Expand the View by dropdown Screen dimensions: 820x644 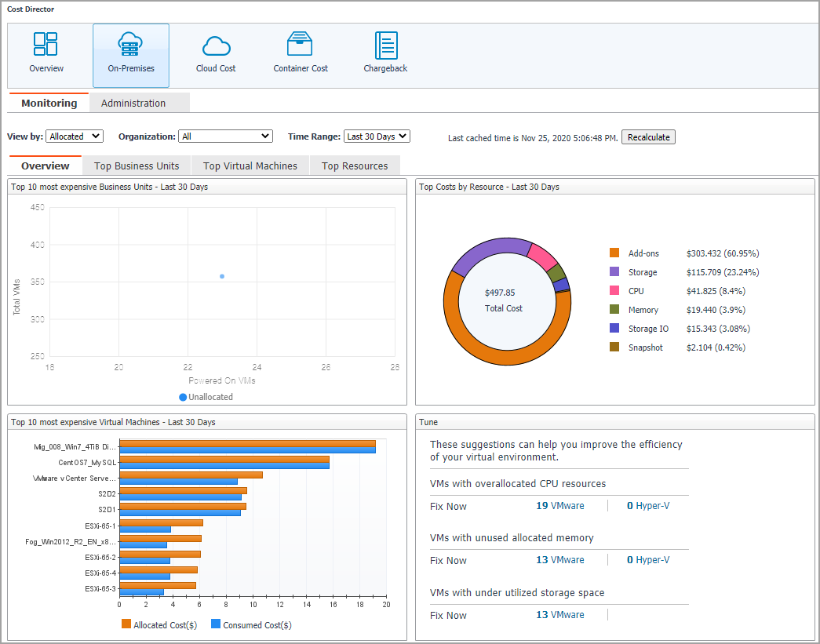tap(75, 136)
